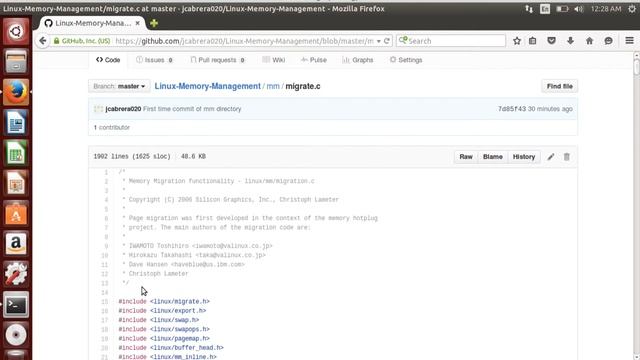Open file History

pos(524,157)
